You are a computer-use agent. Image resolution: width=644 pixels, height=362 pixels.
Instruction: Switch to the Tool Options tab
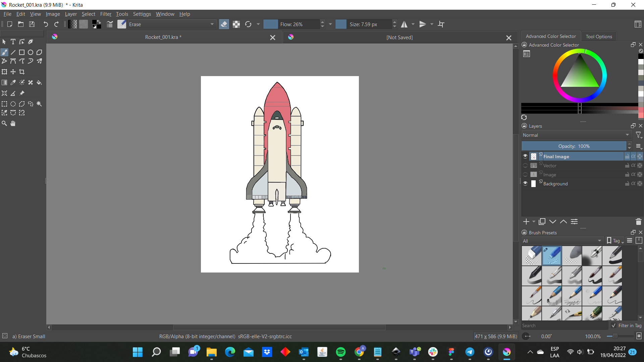click(x=599, y=37)
